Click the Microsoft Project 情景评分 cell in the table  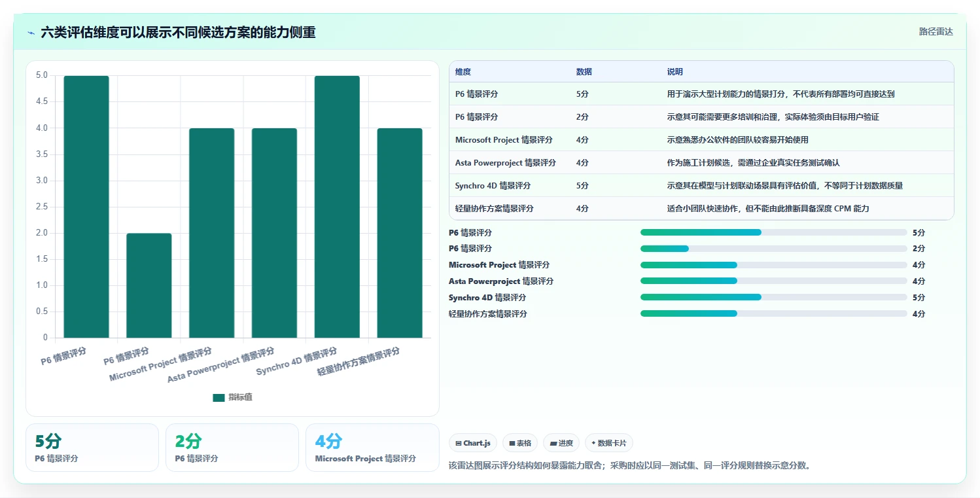click(x=504, y=140)
